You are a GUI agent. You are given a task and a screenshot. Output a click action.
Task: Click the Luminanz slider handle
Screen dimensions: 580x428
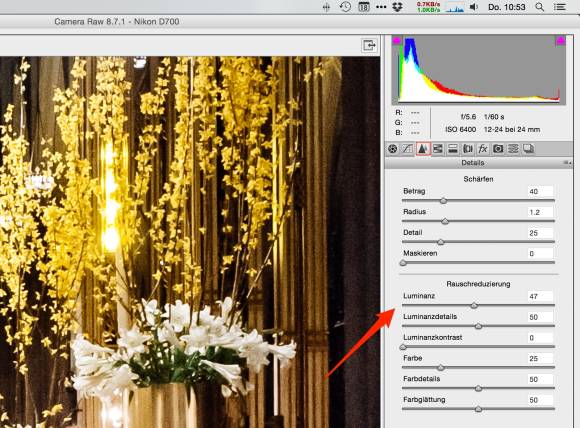(x=474, y=306)
